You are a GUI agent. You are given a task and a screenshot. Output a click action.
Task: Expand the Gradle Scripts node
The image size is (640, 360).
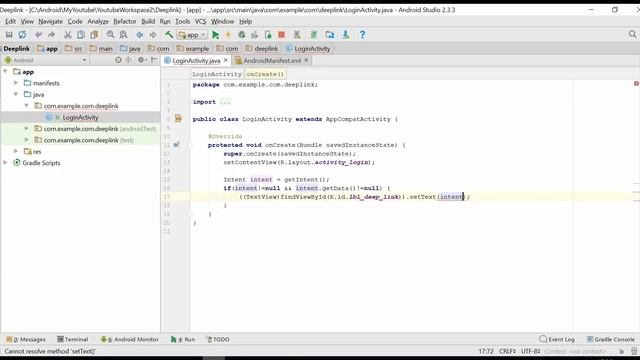pos(5,163)
